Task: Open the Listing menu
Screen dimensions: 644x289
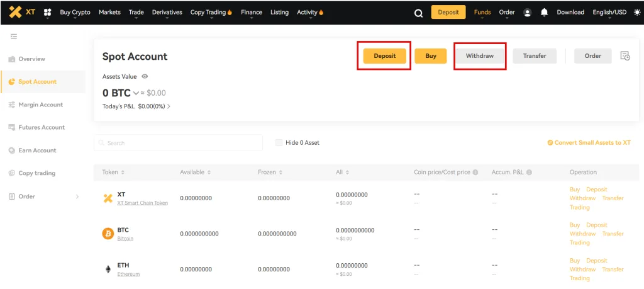Action: tap(279, 13)
